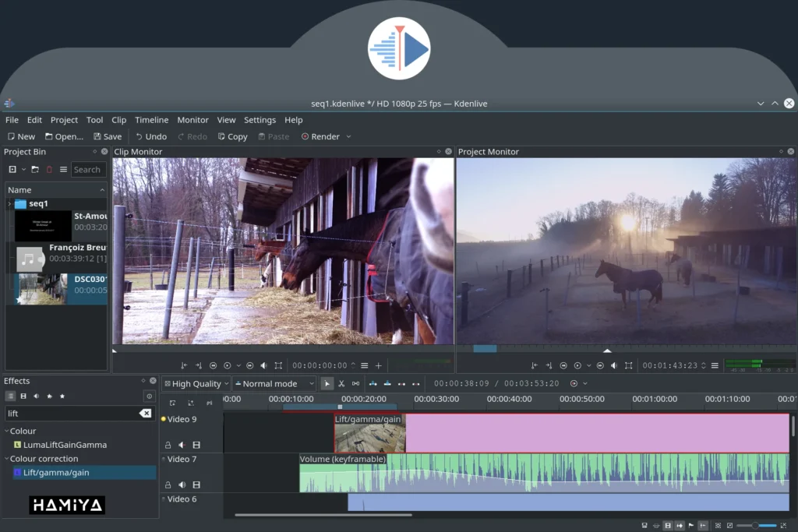Click the Save button in toolbar
The width and height of the screenshot is (798, 532).
(108, 136)
